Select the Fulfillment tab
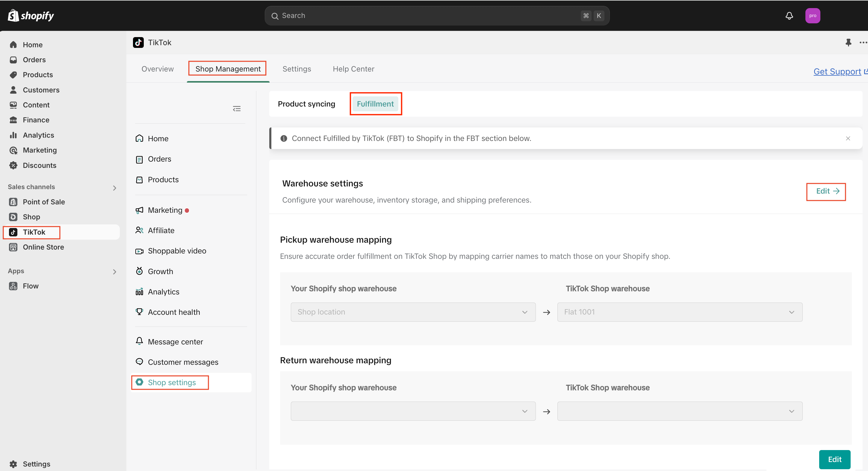Screen dimensions: 868x471 (x=375, y=104)
